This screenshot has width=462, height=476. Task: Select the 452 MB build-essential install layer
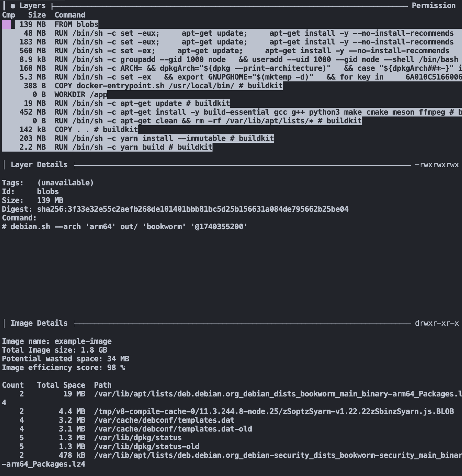pos(232,112)
